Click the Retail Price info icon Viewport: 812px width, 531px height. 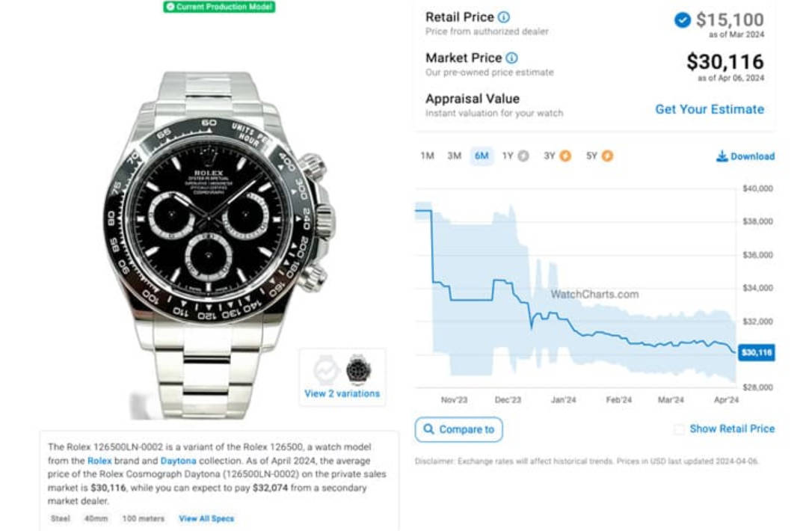[x=504, y=17]
